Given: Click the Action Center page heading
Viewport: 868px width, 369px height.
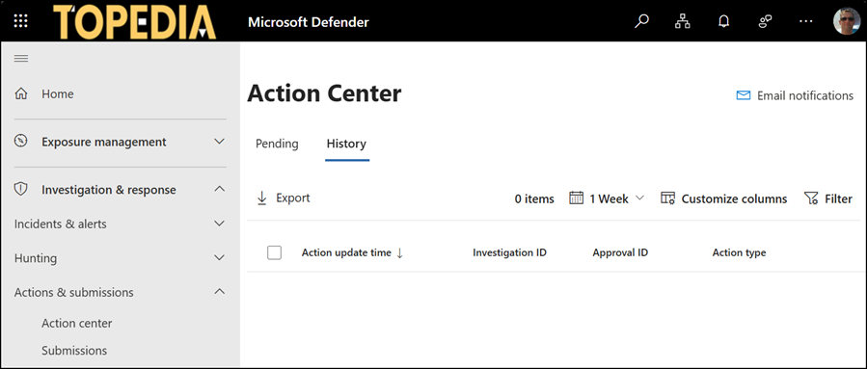Looking at the screenshot, I should point(324,93).
